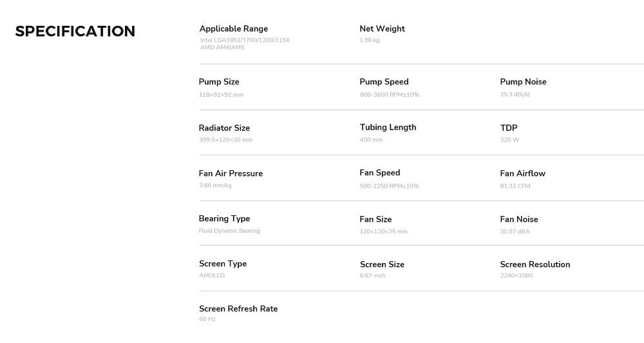The width and height of the screenshot is (644, 343).
Task: Click the Pump Size label
Action: 219,82
